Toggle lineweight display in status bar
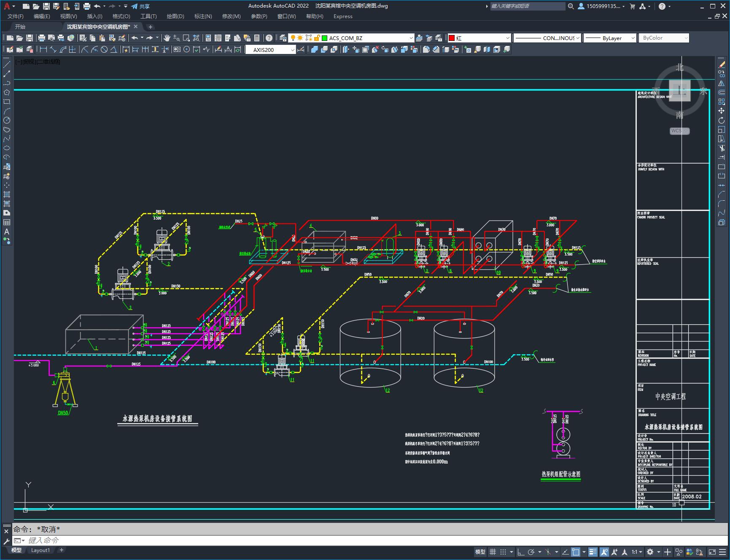This screenshot has width=730, height=560. (x=593, y=552)
